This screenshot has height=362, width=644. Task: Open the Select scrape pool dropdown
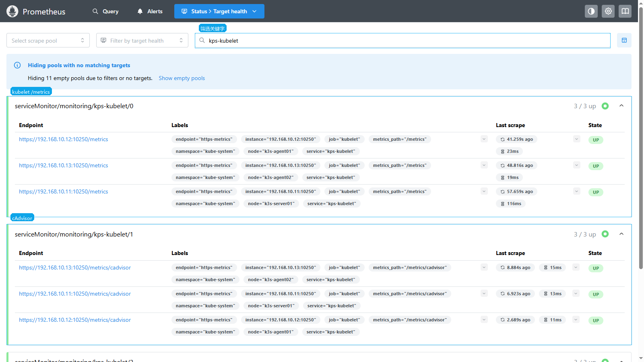point(48,40)
